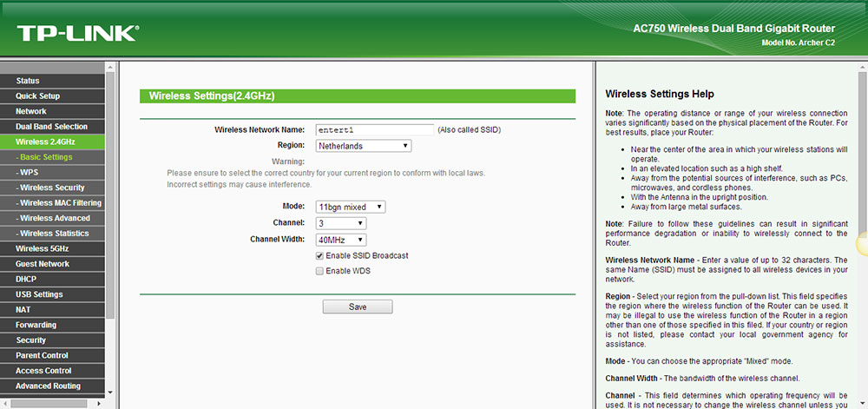Open the Guest Network menu
This screenshot has width=868, height=409.
click(52, 264)
